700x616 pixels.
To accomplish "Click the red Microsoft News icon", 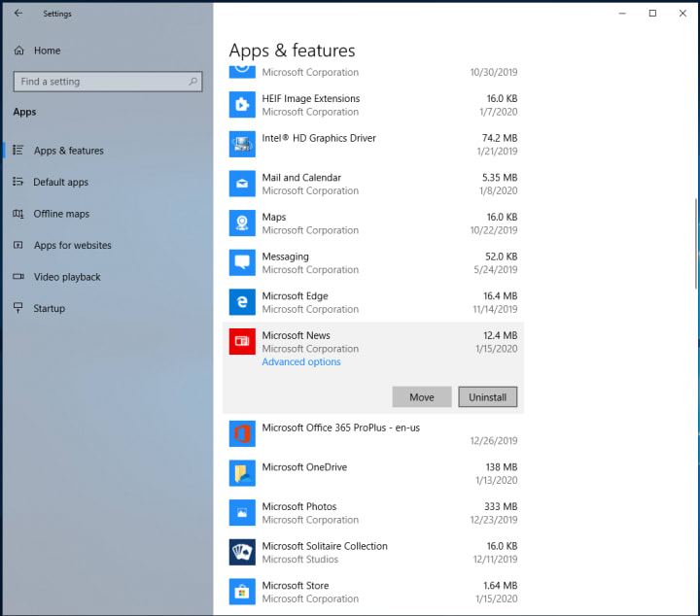I will coord(242,342).
